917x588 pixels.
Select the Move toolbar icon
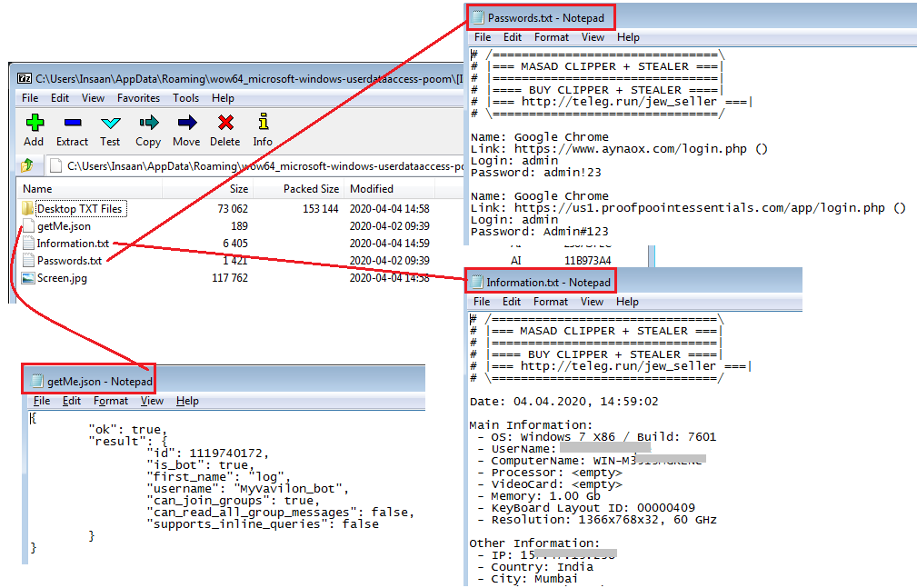pos(186,123)
